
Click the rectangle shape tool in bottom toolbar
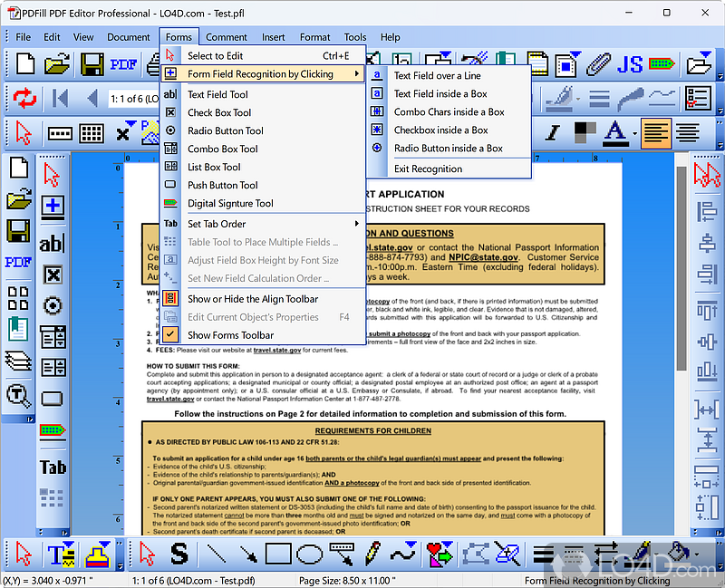278,554
